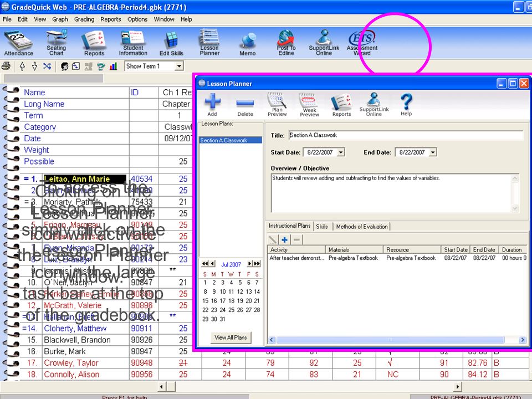Click the Title input field
This screenshot has width=532, height=399.
point(406,135)
